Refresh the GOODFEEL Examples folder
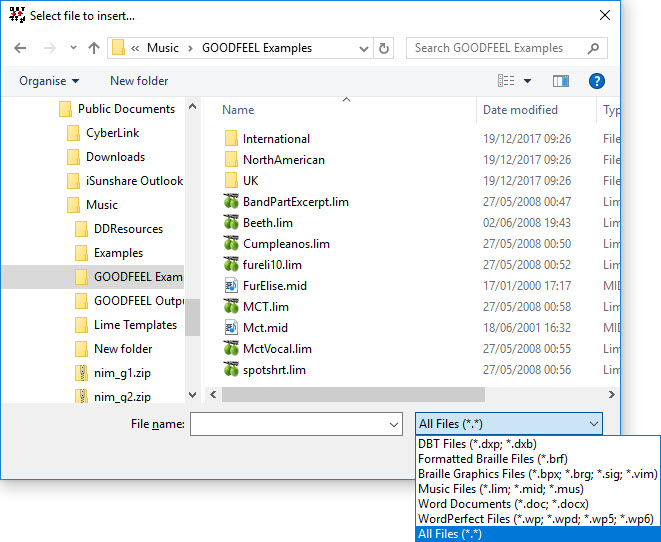661x542 pixels. coord(384,48)
